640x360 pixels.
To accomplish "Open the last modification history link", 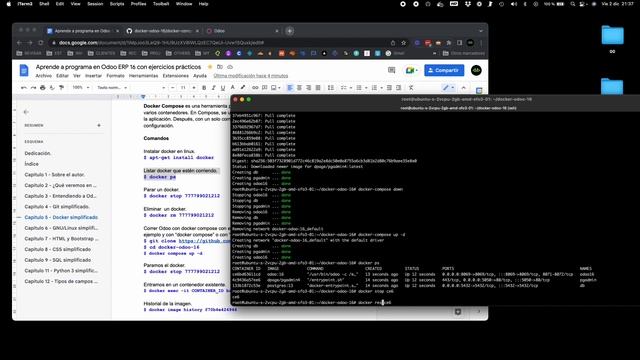I will click(251, 76).
